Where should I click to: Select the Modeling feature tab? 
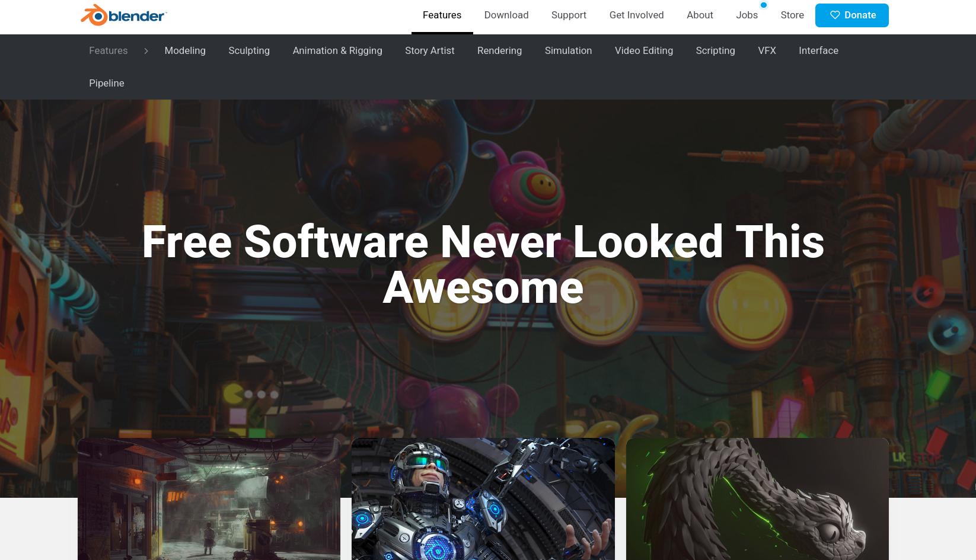pyautogui.click(x=185, y=51)
